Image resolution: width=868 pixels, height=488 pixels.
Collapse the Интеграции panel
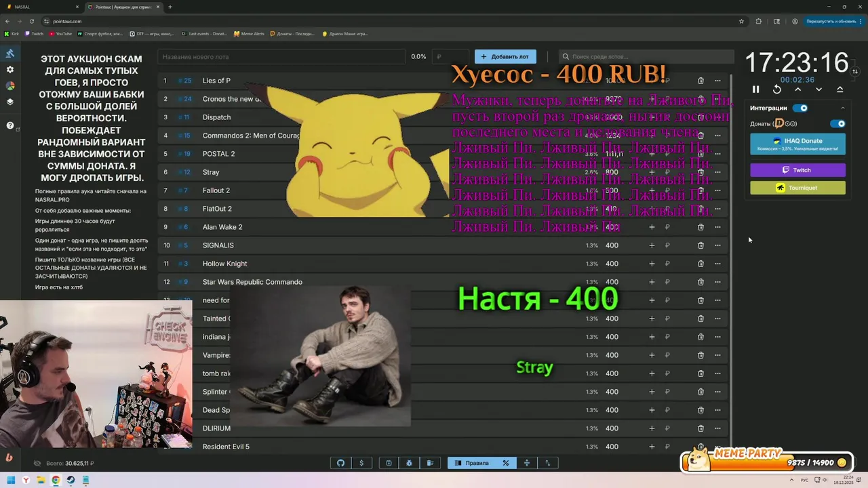(843, 108)
